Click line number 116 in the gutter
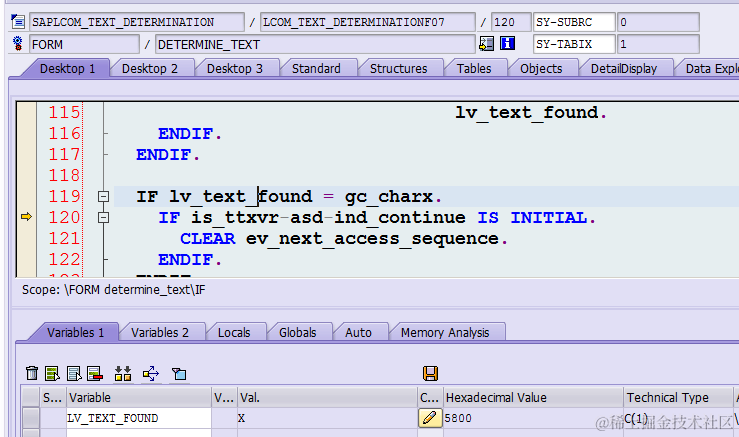739x437 pixels. coord(65,133)
